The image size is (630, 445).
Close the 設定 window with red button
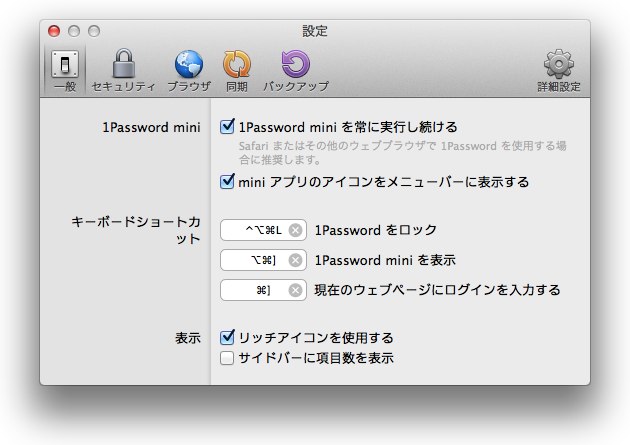pos(54,31)
